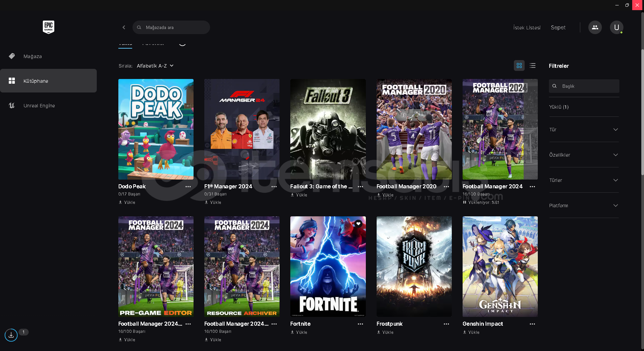The height and width of the screenshot is (351, 644).
Task: Open the Dodo Peak cover art
Action: 156,129
